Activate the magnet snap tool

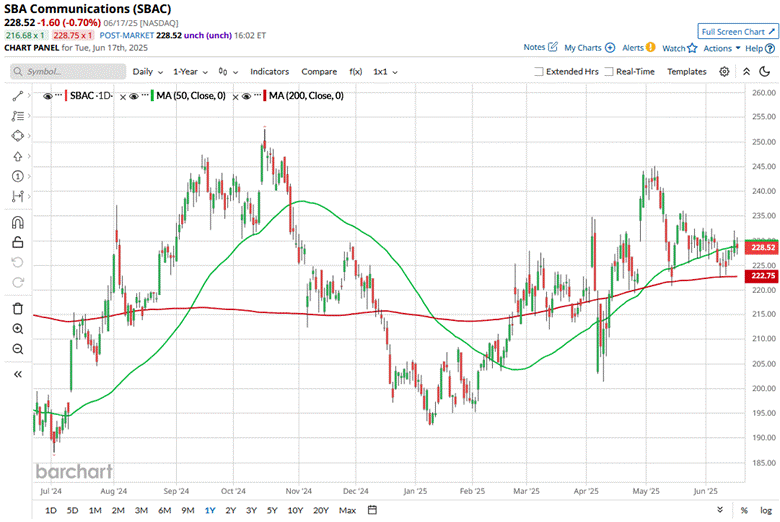pos(17,222)
